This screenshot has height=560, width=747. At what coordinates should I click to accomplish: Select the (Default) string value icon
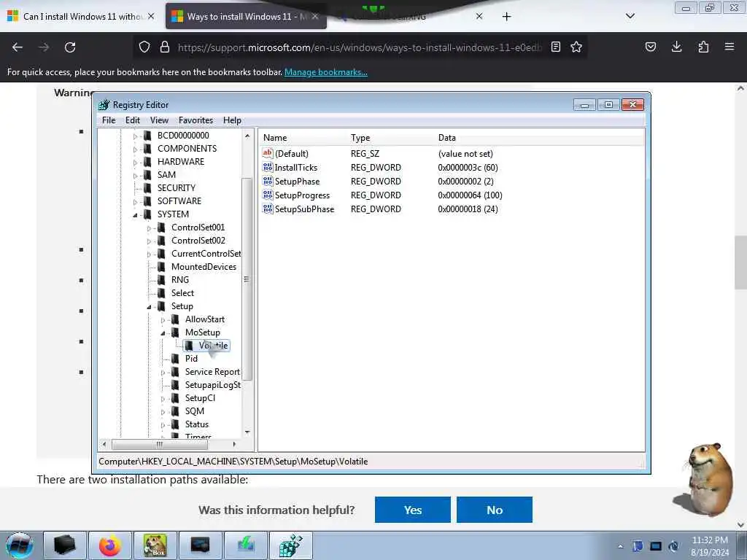[x=268, y=153]
